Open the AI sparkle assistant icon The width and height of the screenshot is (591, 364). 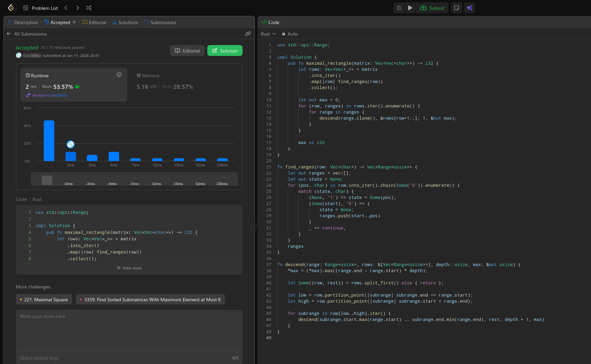tap(470, 8)
